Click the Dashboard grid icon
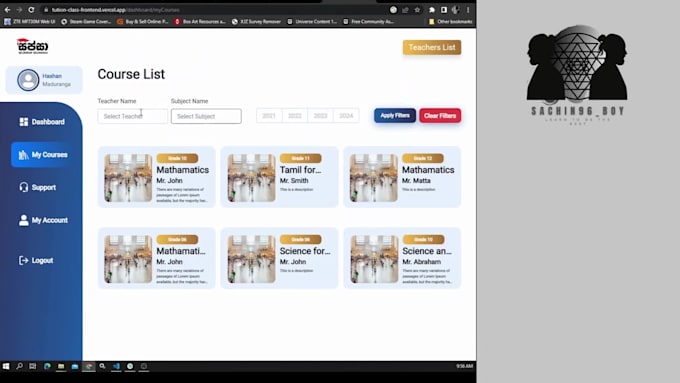Screen dimensions: 680x383 tap(23, 122)
